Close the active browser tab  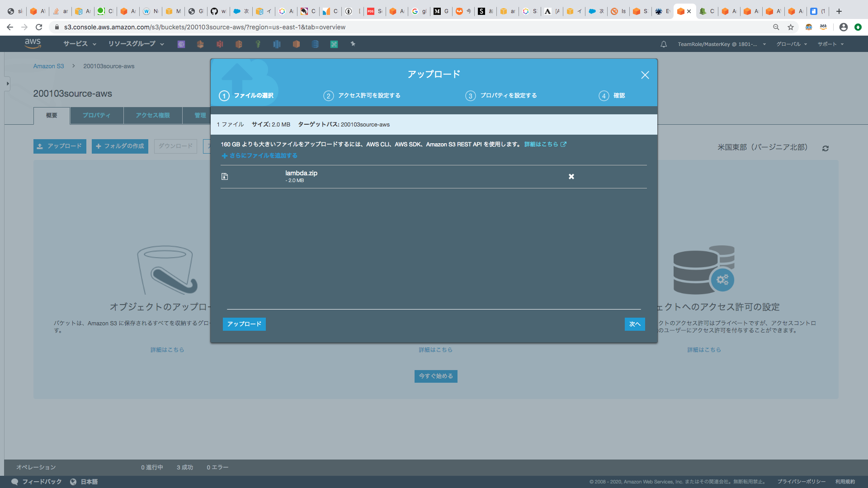(689, 11)
